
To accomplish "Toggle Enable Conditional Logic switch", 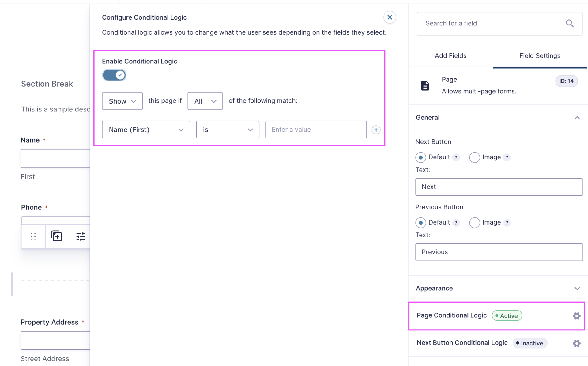I will tap(114, 75).
